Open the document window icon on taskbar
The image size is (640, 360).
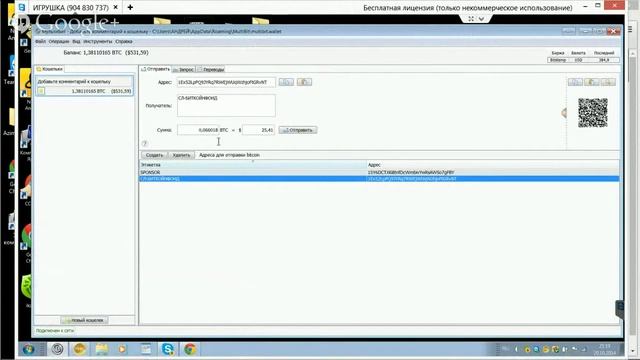pyautogui.click(x=146, y=349)
